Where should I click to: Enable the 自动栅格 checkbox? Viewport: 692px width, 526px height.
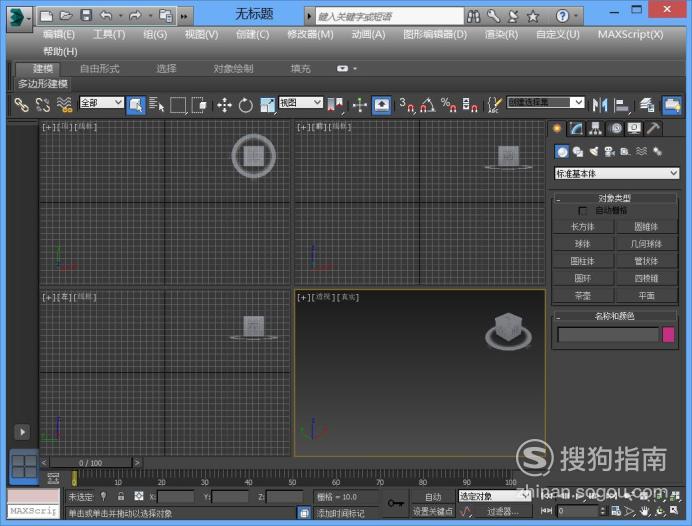click(x=583, y=210)
